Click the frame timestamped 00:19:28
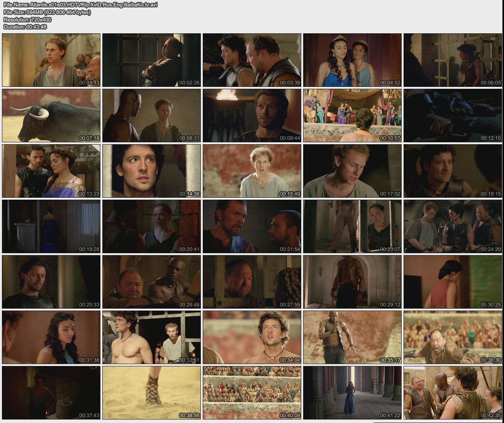 coord(51,226)
